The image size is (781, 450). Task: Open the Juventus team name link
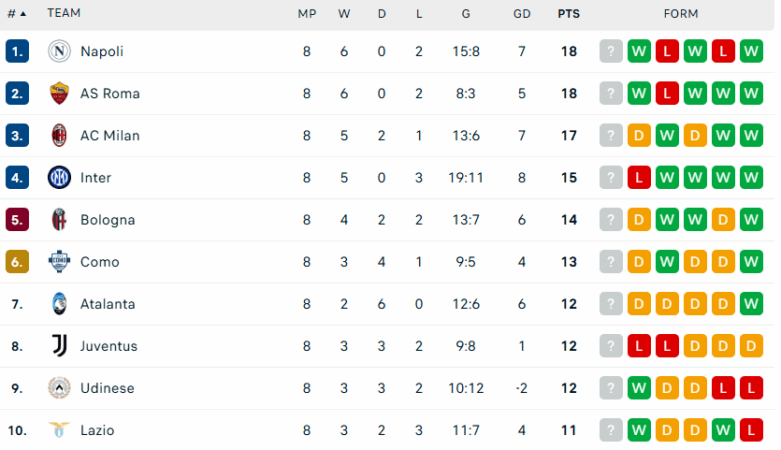pyautogui.click(x=109, y=346)
